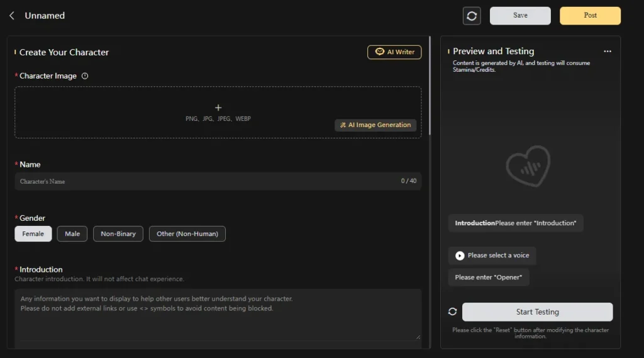Screen dimensions: 644x358
Task: Open the AI Writer assistant
Action: click(x=394, y=52)
